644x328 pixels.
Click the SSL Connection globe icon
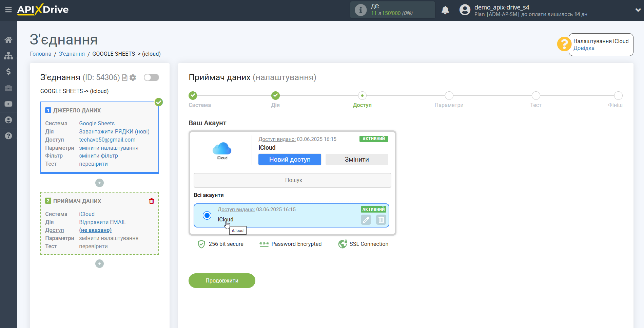[x=343, y=244]
